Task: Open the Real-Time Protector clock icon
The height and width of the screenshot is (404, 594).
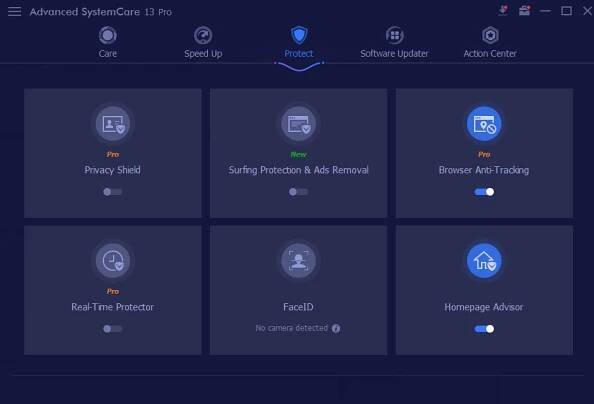Action: coord(113,260)
